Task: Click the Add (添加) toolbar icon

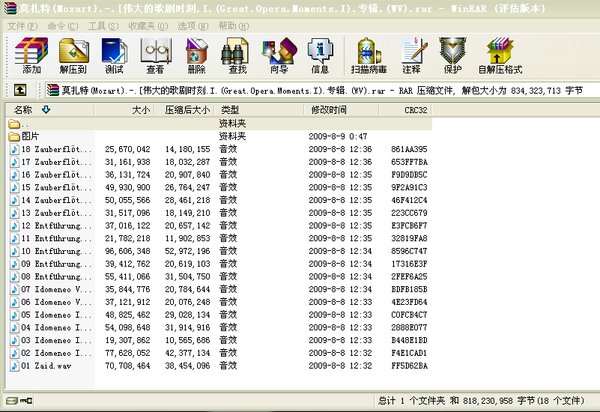Action: tap(31, 55)
